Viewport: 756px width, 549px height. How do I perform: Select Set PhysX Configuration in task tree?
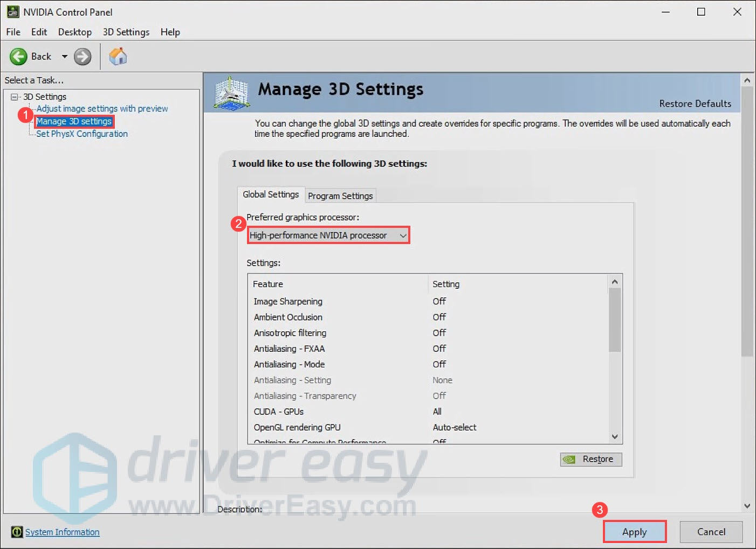[82, 134]
